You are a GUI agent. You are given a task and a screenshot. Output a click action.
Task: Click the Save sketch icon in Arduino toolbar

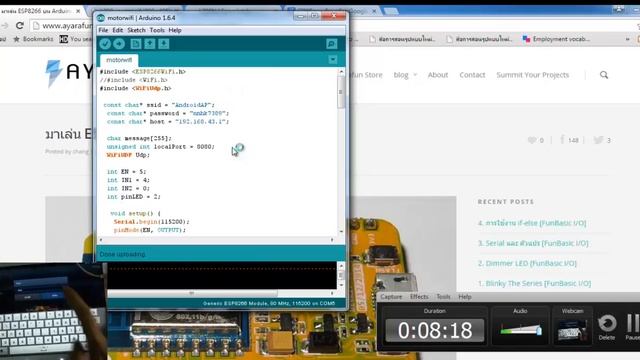point(164,44)
